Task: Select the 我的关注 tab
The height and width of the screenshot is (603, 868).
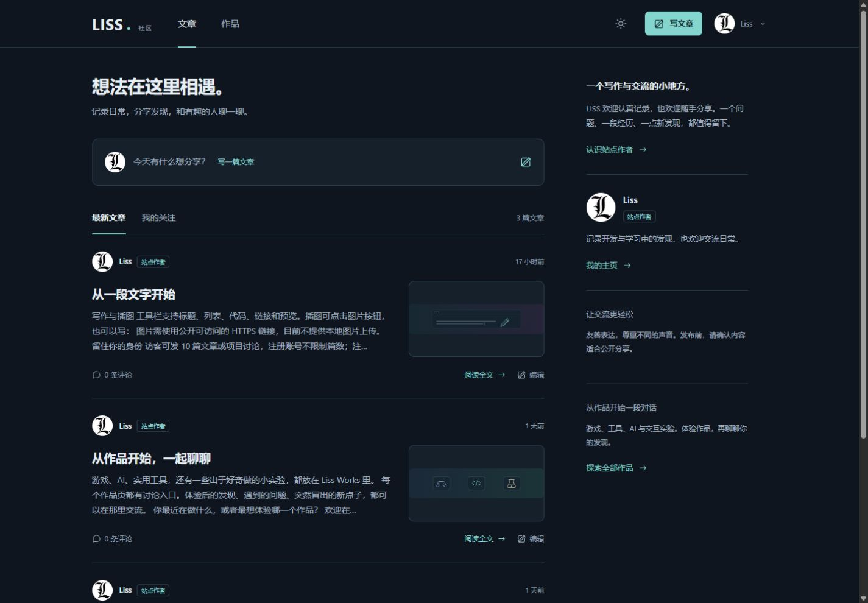Action: [158, 218]
